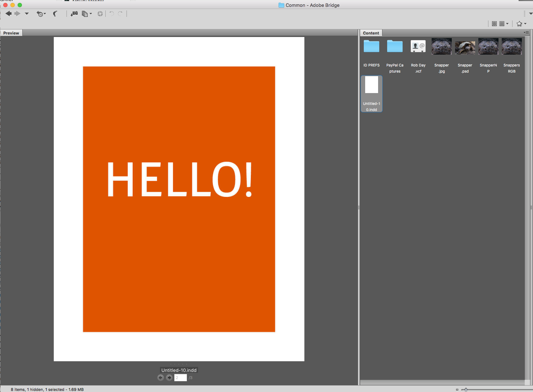This screenshot has height=392, width=533.
Task: Open the Content panel flyout menu
Action: coord(527,33)
